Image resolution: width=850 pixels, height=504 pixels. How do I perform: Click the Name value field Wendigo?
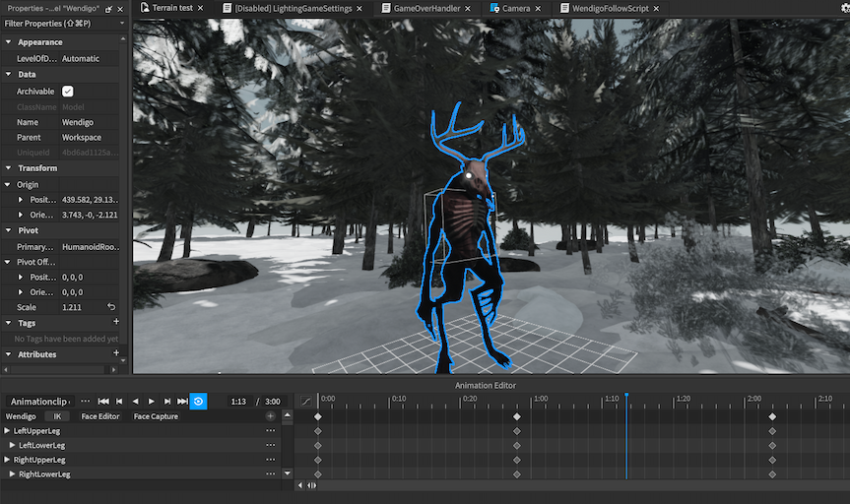tap(89, 122)
